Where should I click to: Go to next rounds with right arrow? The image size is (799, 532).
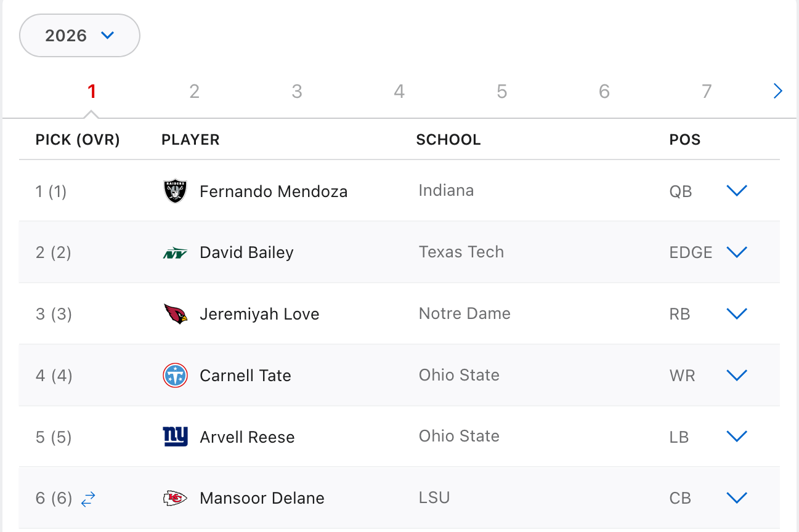777,92
